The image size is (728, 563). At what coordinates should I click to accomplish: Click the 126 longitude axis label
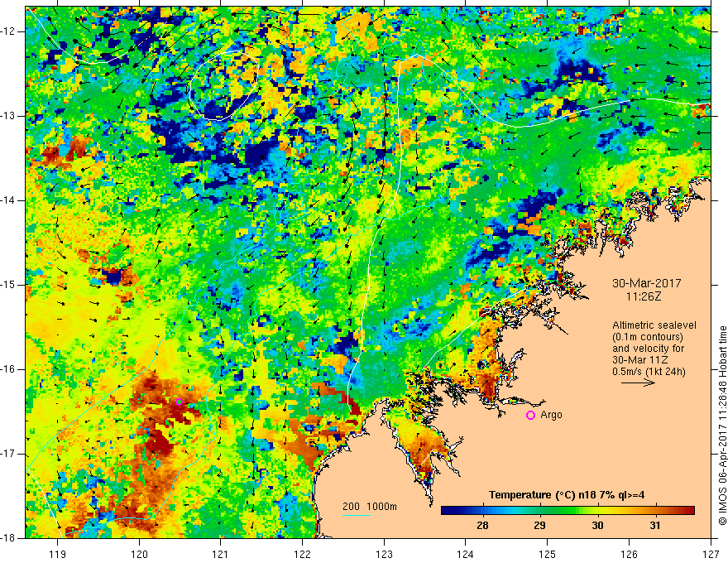click(629, 554)
